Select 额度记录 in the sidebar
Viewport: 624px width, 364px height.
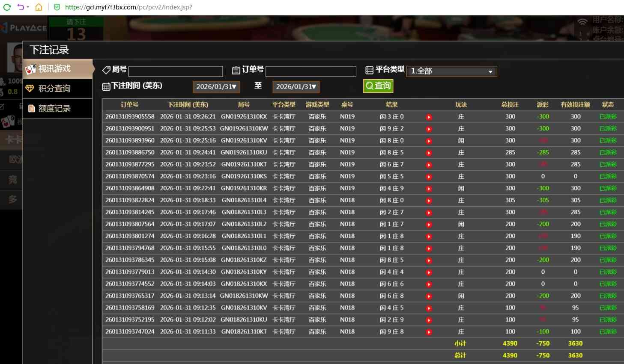[57, 109]
